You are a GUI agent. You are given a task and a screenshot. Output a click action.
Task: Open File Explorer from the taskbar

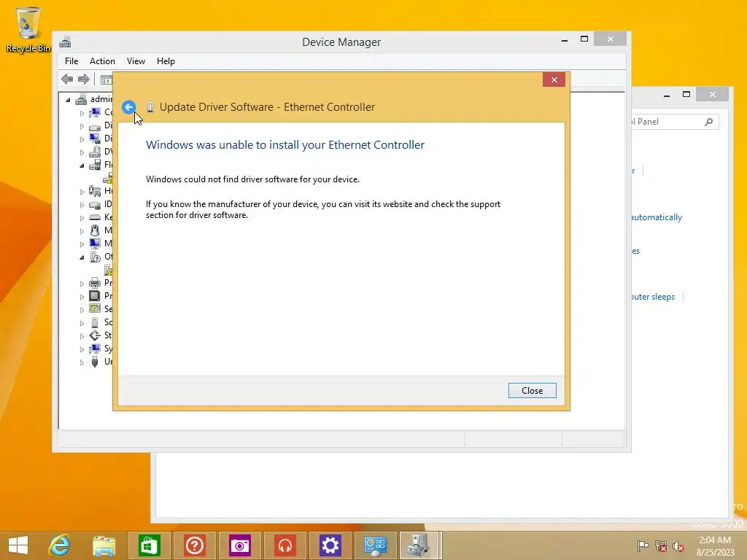pyautogui.click(x=104, y=545)
